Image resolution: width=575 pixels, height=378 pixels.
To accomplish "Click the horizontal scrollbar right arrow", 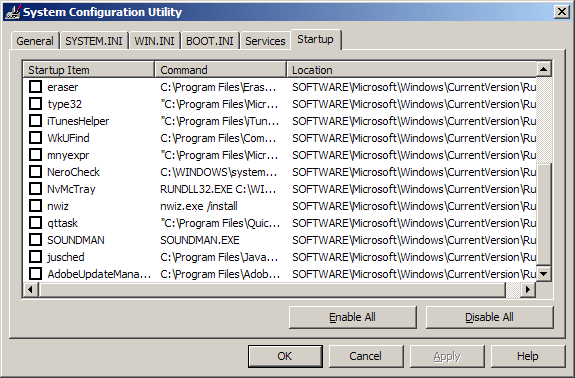I will (x=528, y=290).
